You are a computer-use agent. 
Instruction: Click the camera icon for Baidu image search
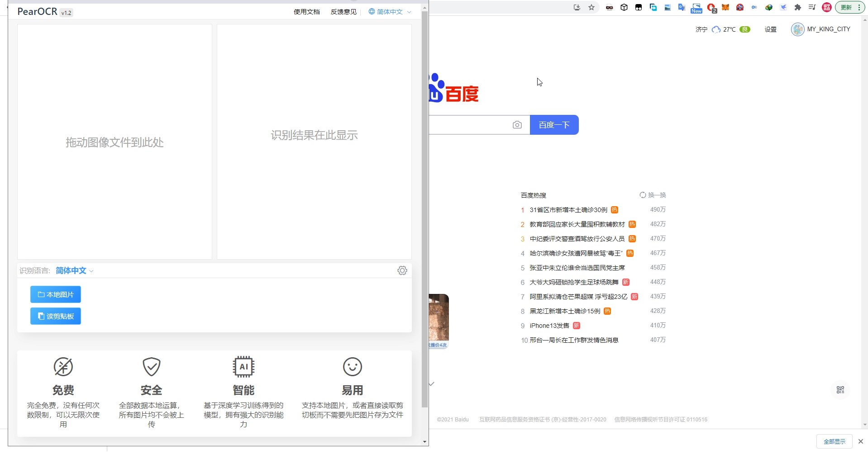point(517,125)
